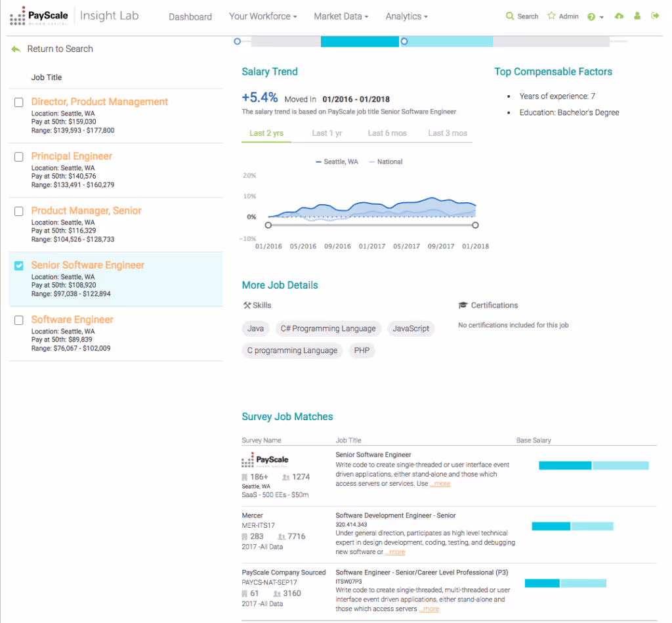Expand the Your Workforce menu
This screenshot has width=672, height=623.
pyautogui.click(x=262, y=16)
